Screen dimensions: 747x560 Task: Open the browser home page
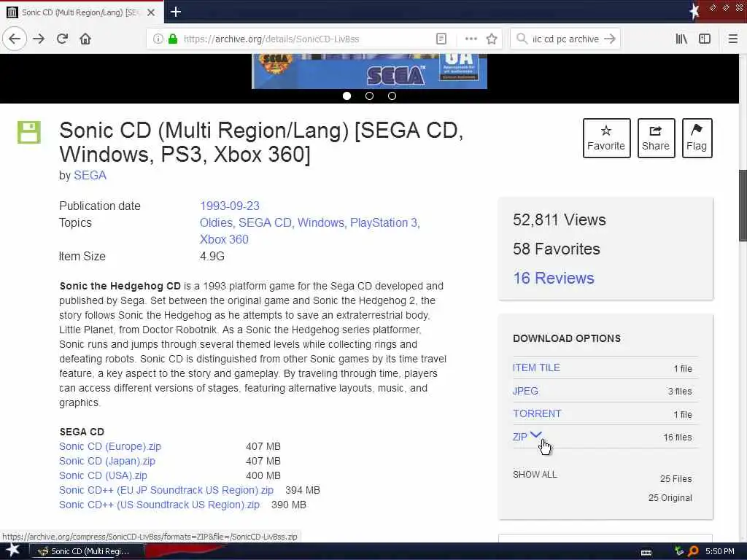pyautogui.click(x=85, y=39)
